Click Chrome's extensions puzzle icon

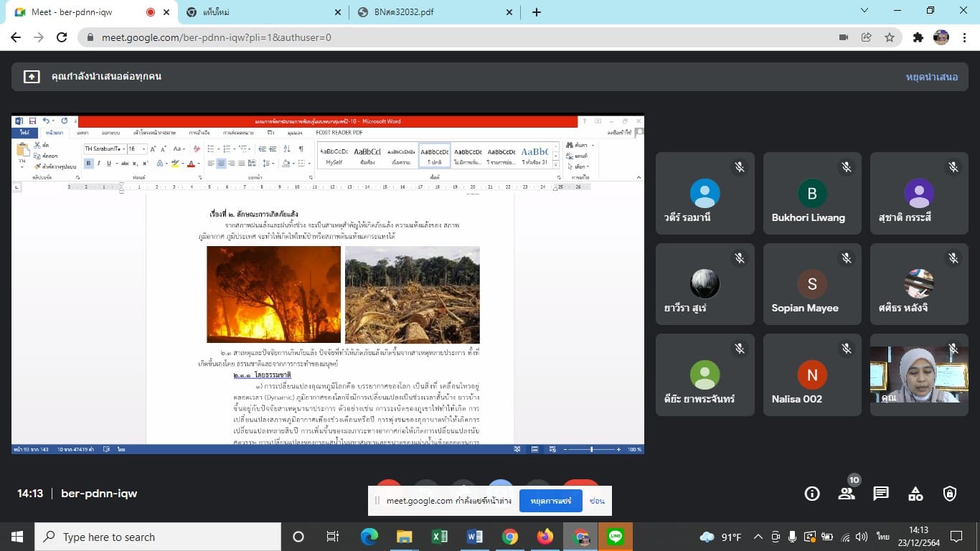click(x=918, y=37)
